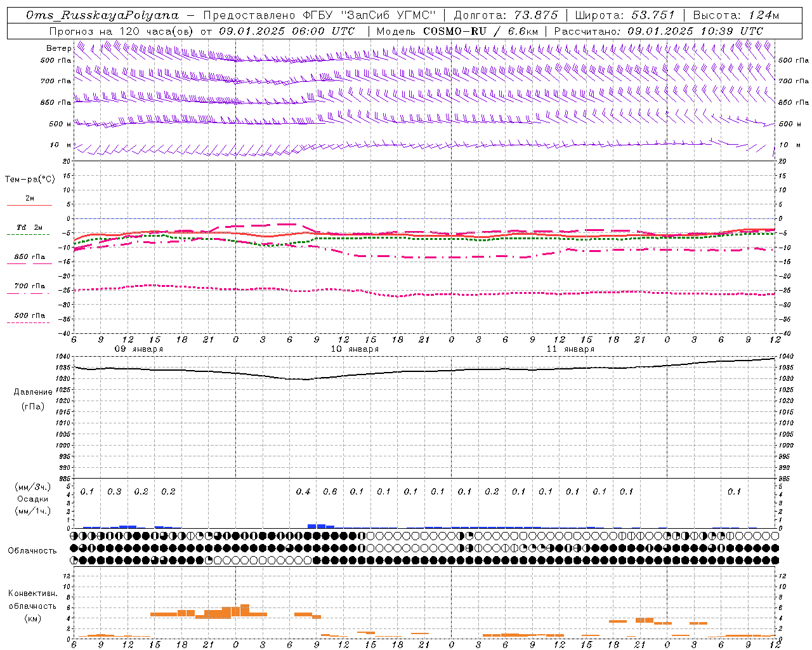Click the station name Oms_RusskayaPolyana
812x650 pixels.
(x=103, y=15)
